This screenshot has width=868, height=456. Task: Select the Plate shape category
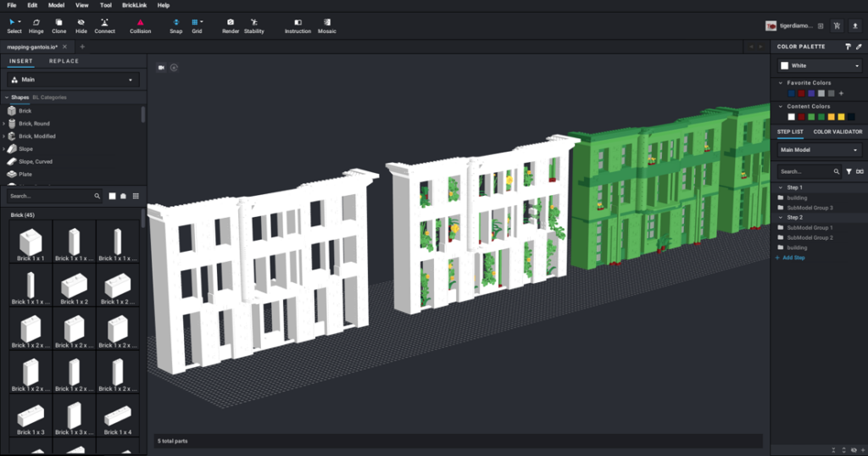pos(25,175)
